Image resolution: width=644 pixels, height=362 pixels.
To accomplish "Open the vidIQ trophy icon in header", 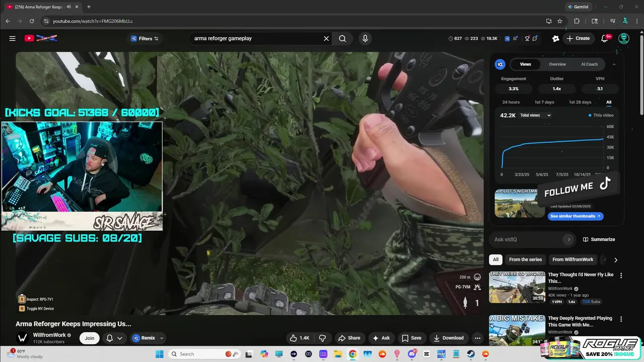I will (527, 38).
